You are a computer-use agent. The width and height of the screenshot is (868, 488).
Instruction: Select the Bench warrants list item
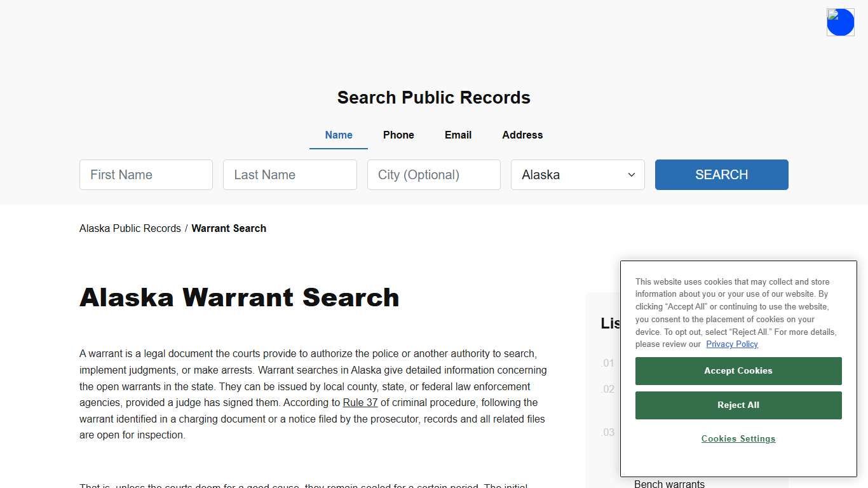[x=669, y=484]
